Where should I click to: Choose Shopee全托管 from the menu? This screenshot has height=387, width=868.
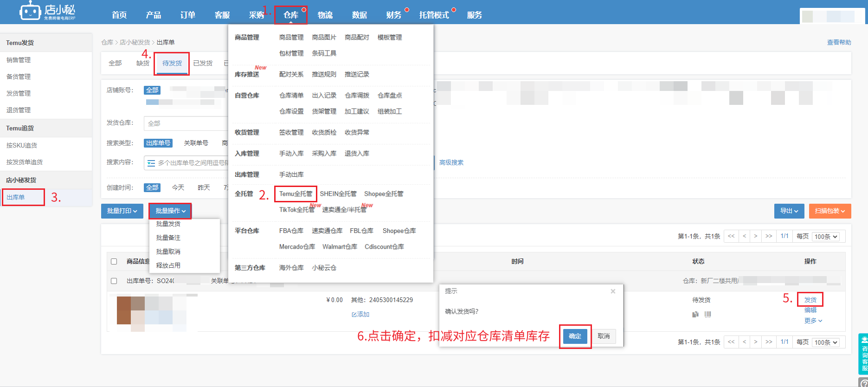tap(384, 193)
